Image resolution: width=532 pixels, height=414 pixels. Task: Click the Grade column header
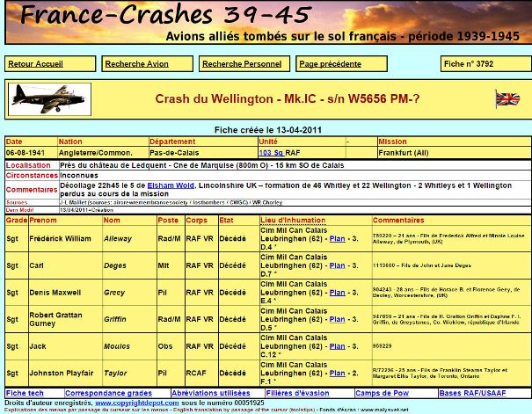(17, 221)
